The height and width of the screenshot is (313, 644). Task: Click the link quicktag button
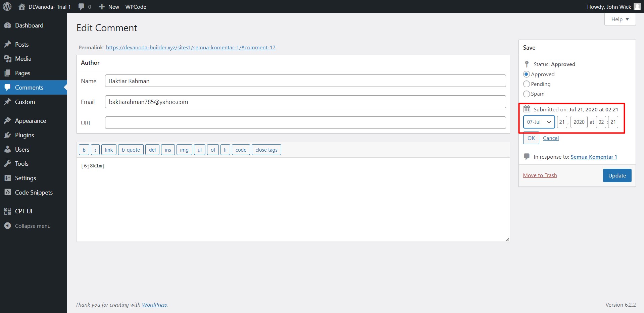[109, 150]
